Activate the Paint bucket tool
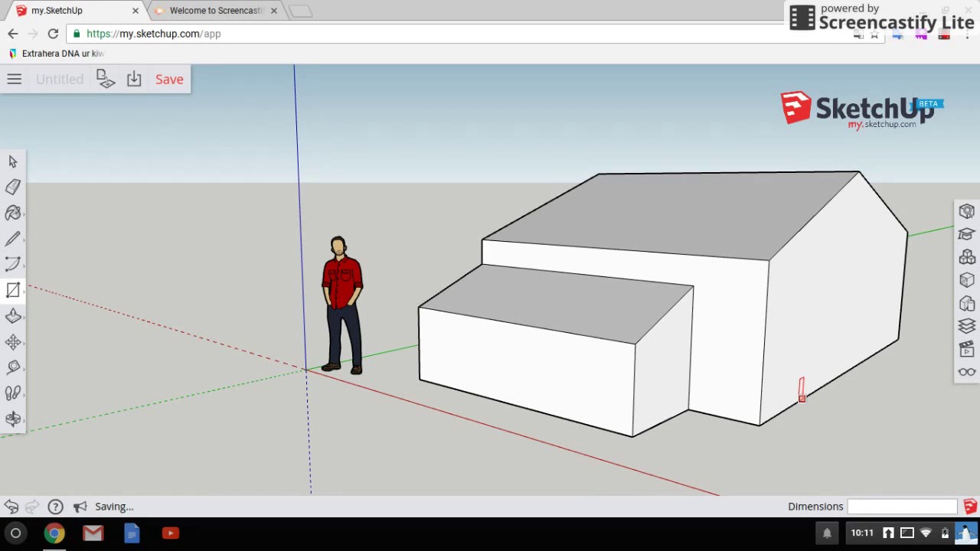The width and height of the screenshot is (980, 551). pyautogui.click(x=13, y=214)
